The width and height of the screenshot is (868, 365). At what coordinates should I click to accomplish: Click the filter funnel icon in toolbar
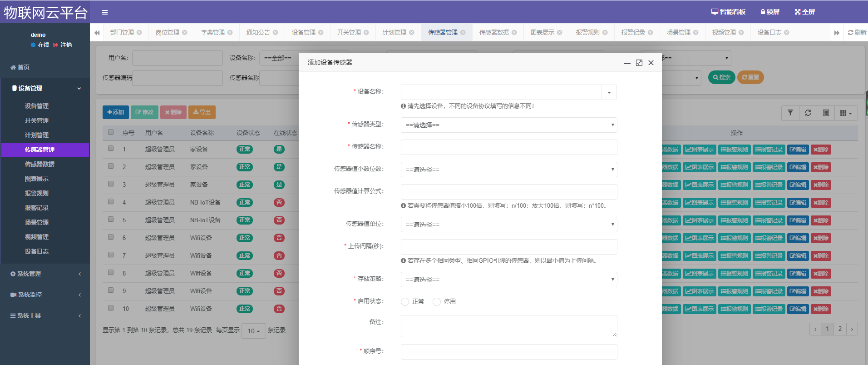pyautogui.click(x=790, y=113)
